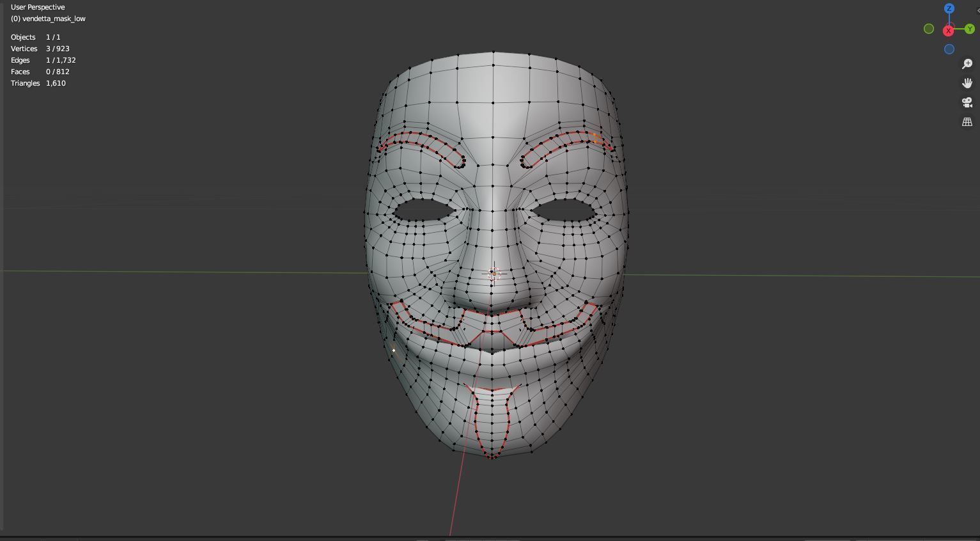Click the white selected vertex on left cheek

pos(394,350)
